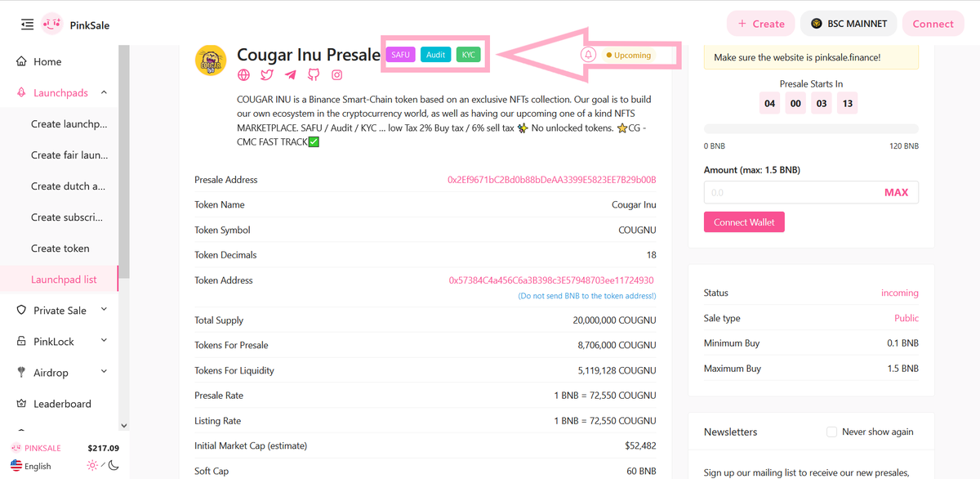Open the Create button in the header
Viewport: 980px width, 479px height.
[760, 24]
